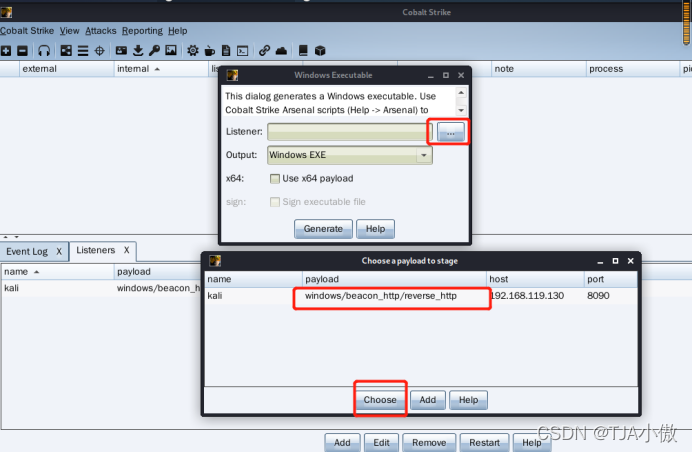Switch to session table view icon
This screenshot has height=452, width=693.
click(x=83, y=51)
